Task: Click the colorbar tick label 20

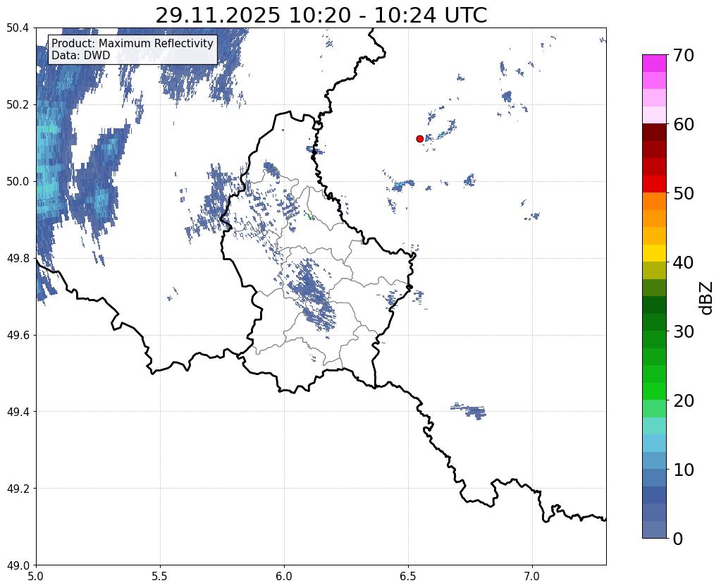Action: click(684, 400)
